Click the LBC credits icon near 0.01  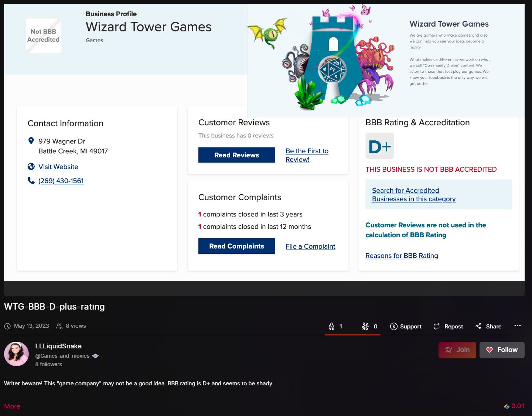(507, 406)
